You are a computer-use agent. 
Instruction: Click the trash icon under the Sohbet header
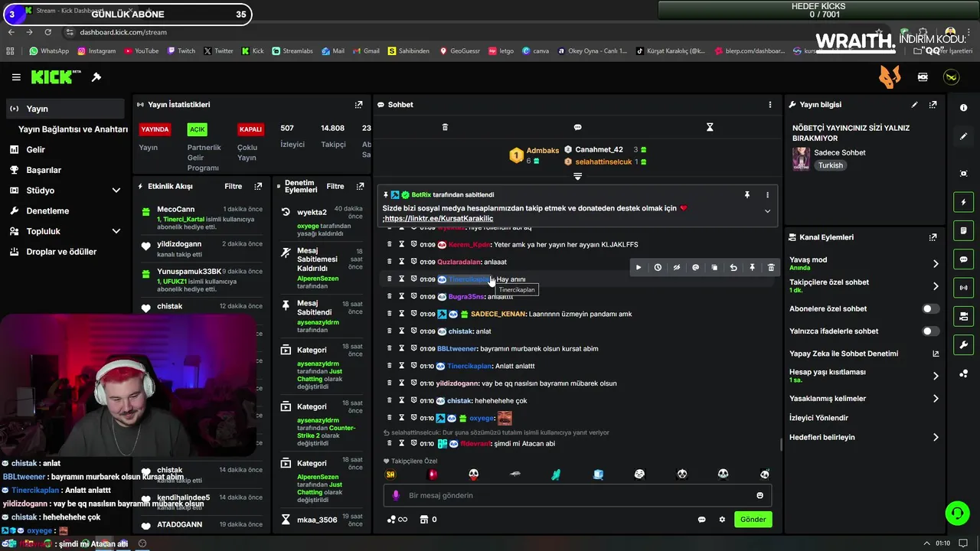pyautogui.click(x=445, y=127)
